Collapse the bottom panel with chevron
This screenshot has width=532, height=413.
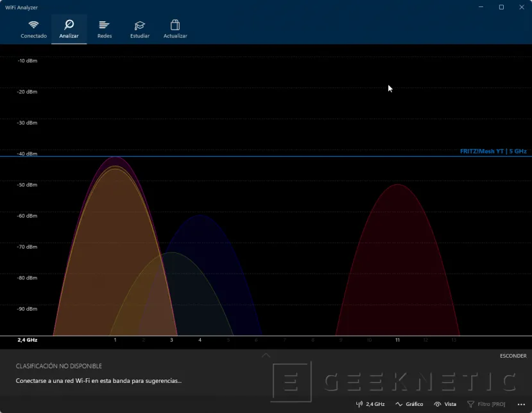tap(266, 355)
